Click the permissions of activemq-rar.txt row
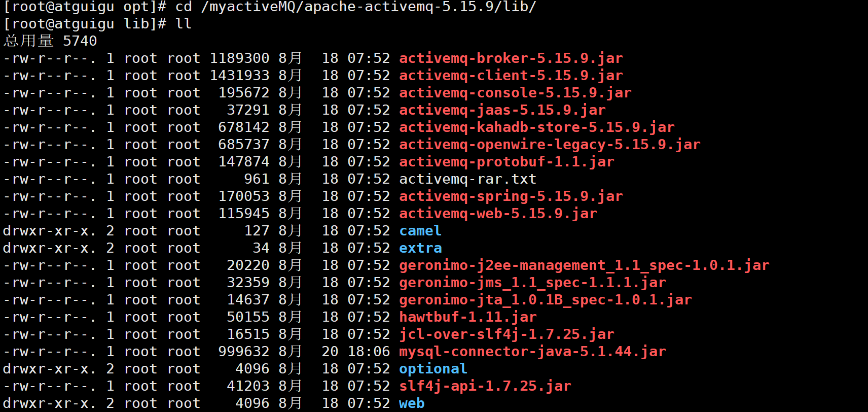 [50, 180]
